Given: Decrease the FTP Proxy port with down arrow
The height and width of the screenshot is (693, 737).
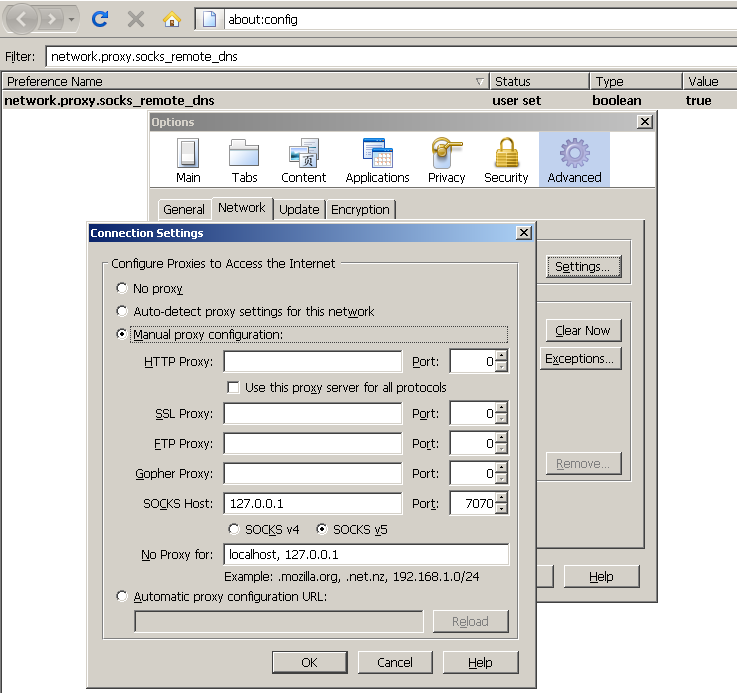Looking at the screenshot, I should 502,449.
